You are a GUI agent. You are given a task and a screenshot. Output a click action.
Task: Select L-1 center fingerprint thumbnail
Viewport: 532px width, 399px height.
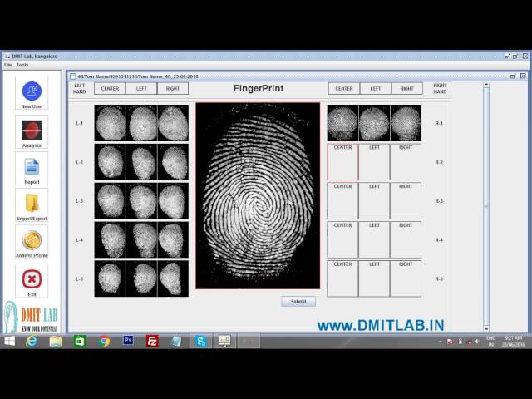pos(110,123)
